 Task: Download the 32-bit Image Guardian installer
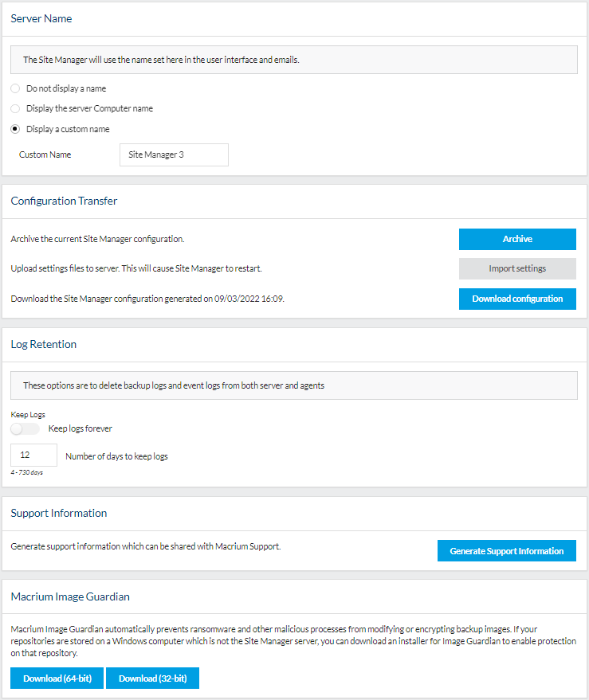tap(152, 678)
